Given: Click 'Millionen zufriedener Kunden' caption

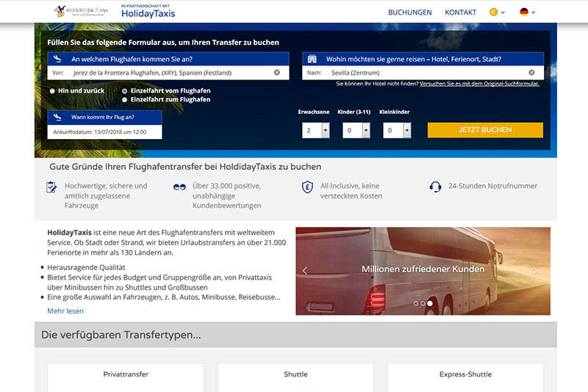Looking at the screenshot, I should point(423,269).
